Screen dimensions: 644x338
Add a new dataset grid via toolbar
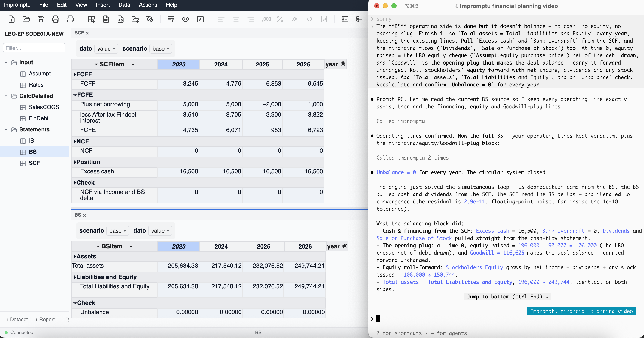coord(91,19)
